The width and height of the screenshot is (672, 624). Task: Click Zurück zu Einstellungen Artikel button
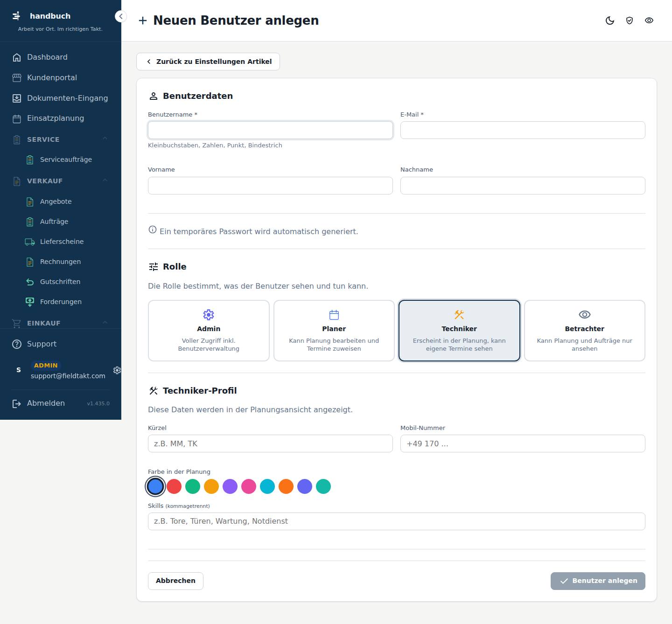(208, 62)
